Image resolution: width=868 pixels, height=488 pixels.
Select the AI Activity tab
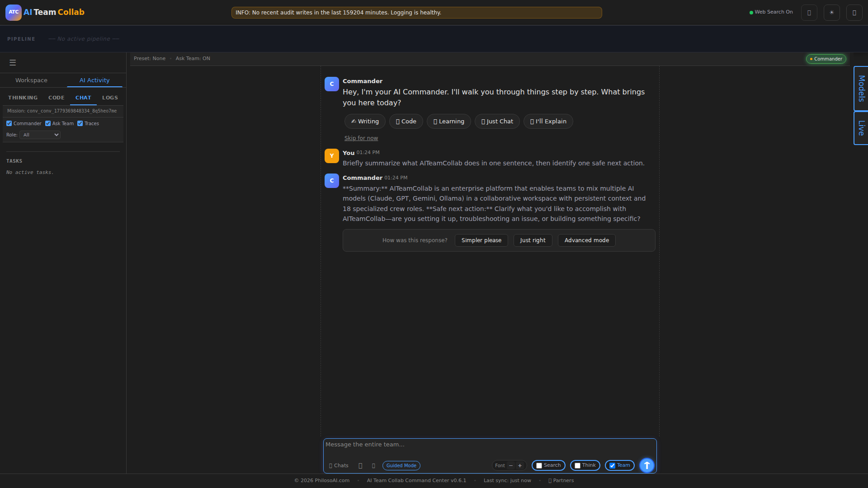pos(94,80)
